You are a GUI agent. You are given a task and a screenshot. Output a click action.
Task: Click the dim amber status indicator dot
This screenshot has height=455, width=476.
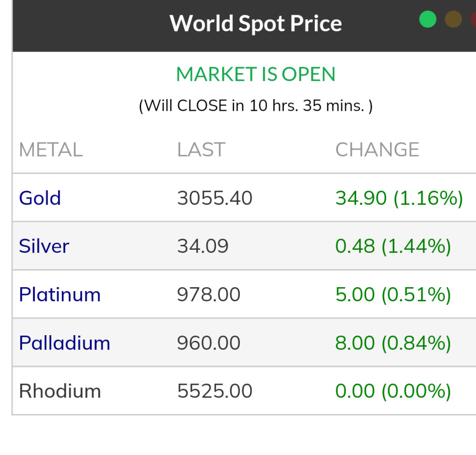click(x=453, y=19)
